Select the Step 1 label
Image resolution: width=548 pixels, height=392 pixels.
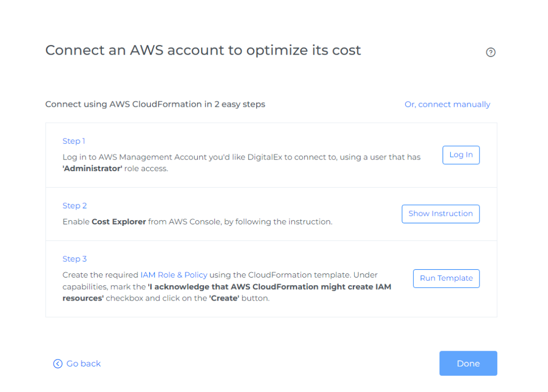[x=74, y=141]
